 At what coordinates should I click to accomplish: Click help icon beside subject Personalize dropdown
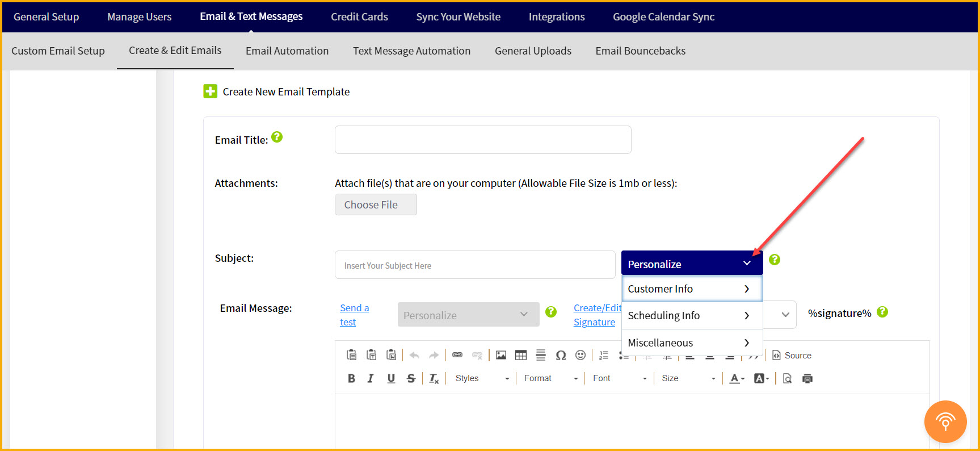[775, 260]
